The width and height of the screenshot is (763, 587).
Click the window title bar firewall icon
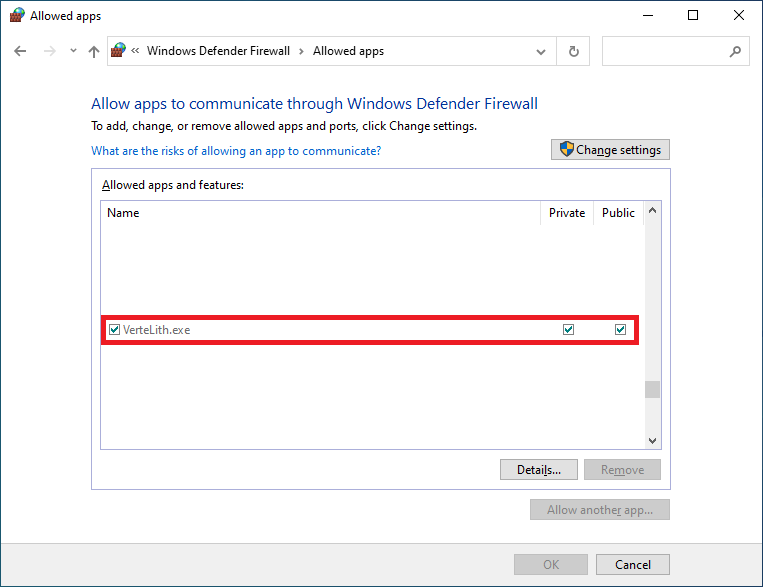coord(17,15)
